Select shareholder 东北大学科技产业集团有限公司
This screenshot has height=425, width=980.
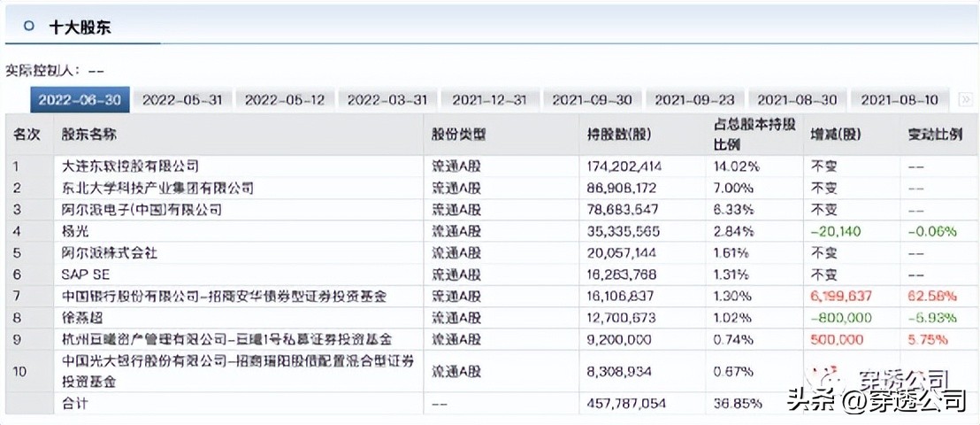click(157, 188)
